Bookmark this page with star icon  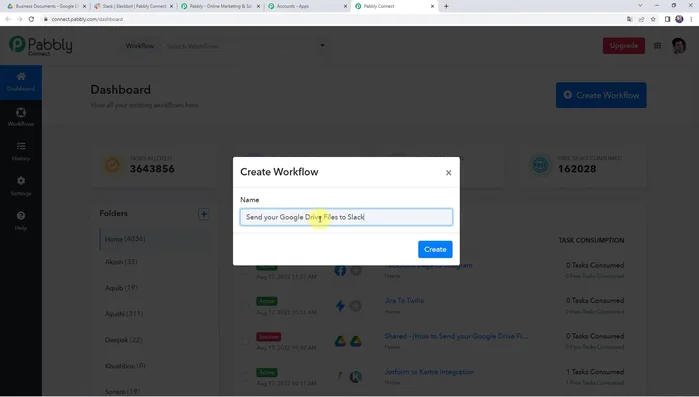point(653,19)
